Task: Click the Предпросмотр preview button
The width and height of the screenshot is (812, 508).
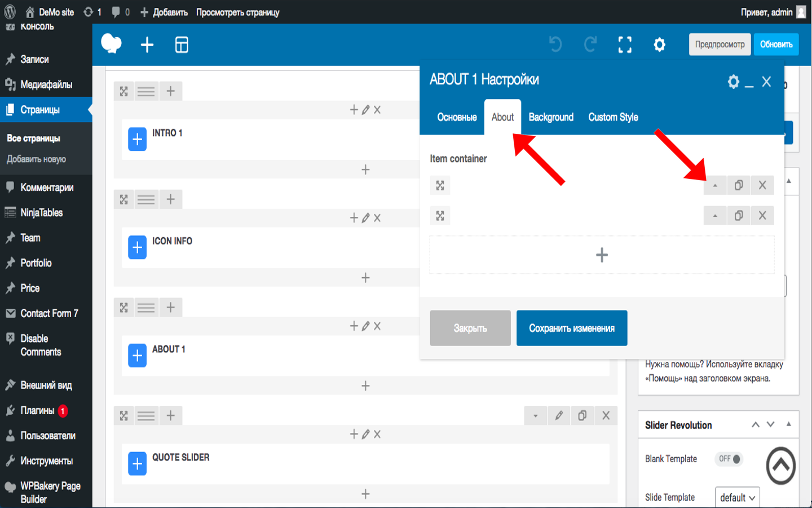Action: point(720,44)
